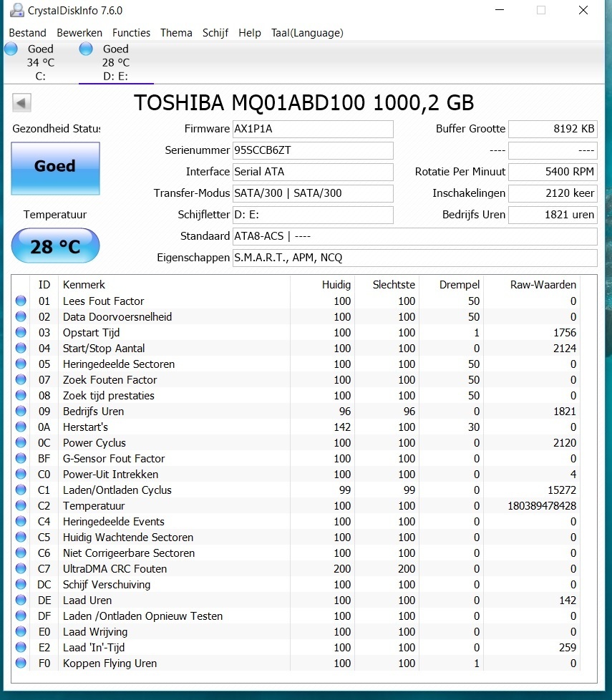Click status orb for Power Cyclus
Viewport: 612px width, 700px height.
coord(21,442)
